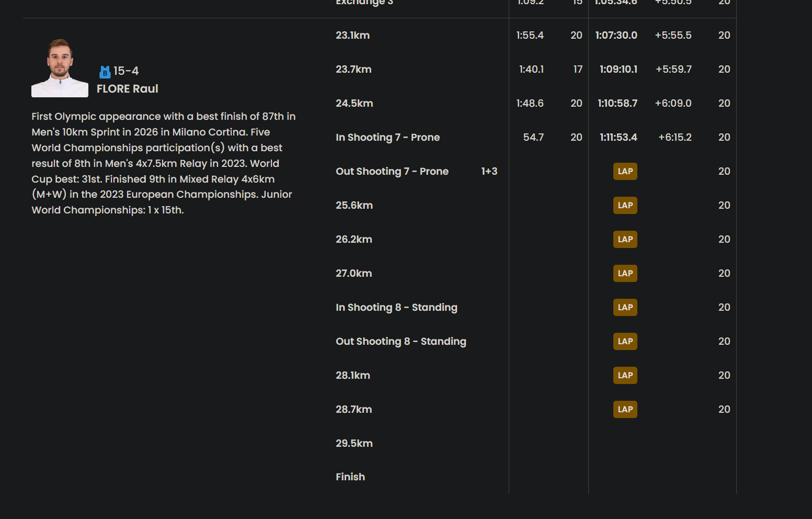Select the 28.7km split row label
Image resolution: width=812 pixels, height=519 pixels.
(354, 410)
